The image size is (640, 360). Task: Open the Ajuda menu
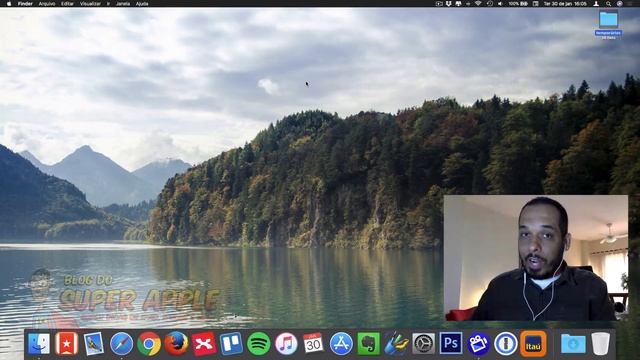coord(142,4)
